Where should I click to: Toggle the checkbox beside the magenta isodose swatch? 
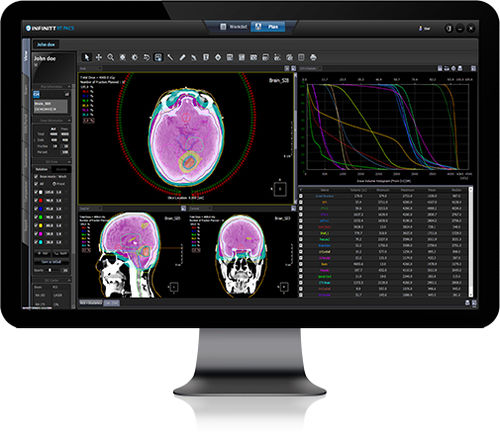click(x=36, y=234)
